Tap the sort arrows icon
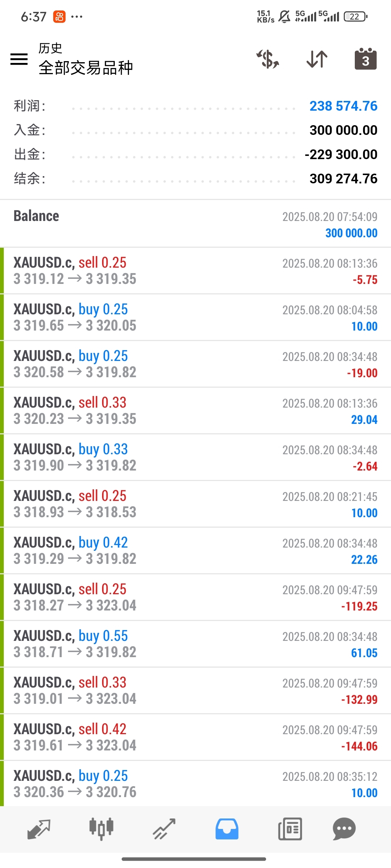The height and width of the screenshot is (868, 391). [x=317, y=59]
